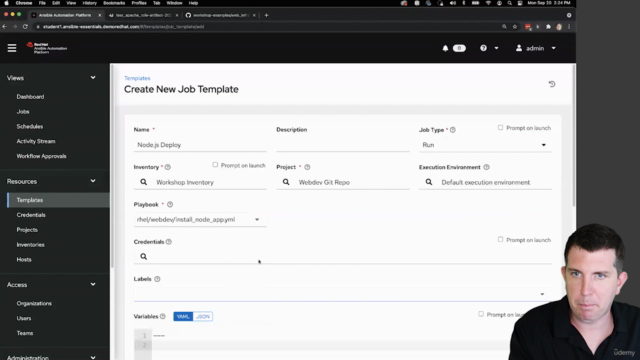
Task: Open Inventories in the sidebar
Action: [x=31, y=245]
